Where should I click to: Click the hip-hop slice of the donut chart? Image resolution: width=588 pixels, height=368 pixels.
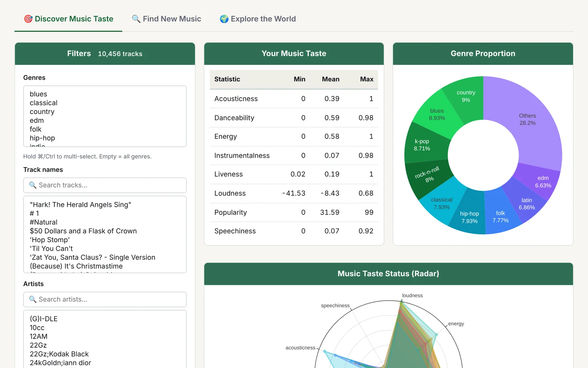[x=469, y=217]
